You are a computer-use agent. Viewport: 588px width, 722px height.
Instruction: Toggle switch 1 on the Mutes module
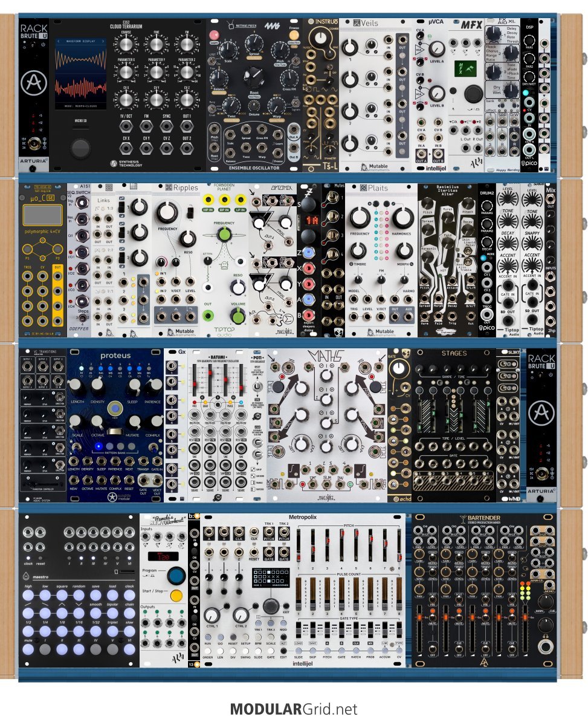332,198
